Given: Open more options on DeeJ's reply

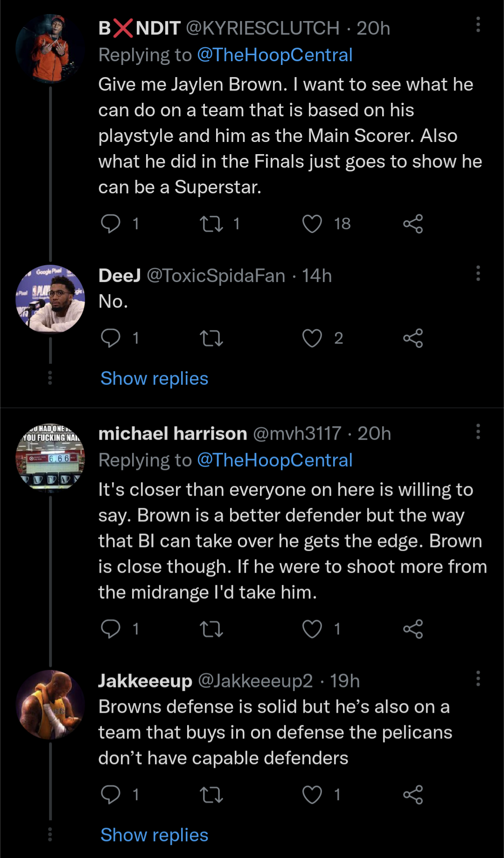Looking at the screenshot, I should pos(478,273).
